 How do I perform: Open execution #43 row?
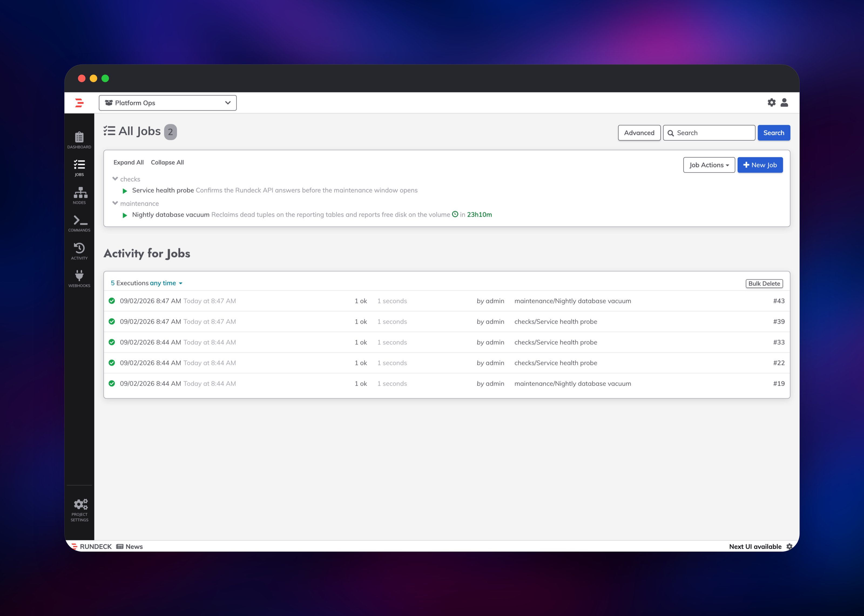(446, 301)
